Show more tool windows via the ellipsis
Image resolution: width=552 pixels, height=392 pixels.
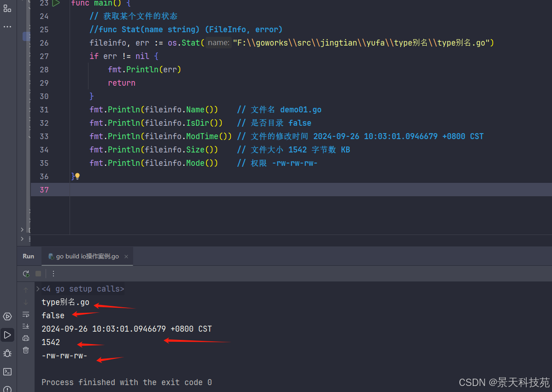click(7, 27)
